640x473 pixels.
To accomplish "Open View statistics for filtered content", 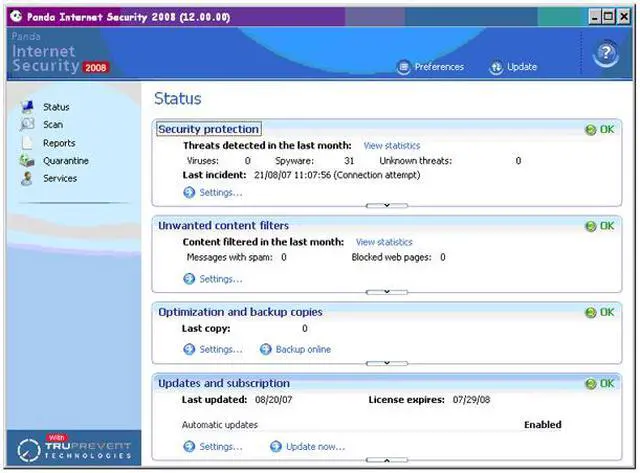I will pos(384,242).
